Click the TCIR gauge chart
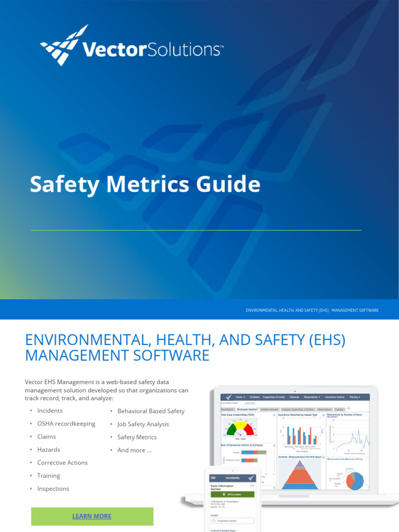The height and width of the screenshot is (532, 399). point(240,429)
